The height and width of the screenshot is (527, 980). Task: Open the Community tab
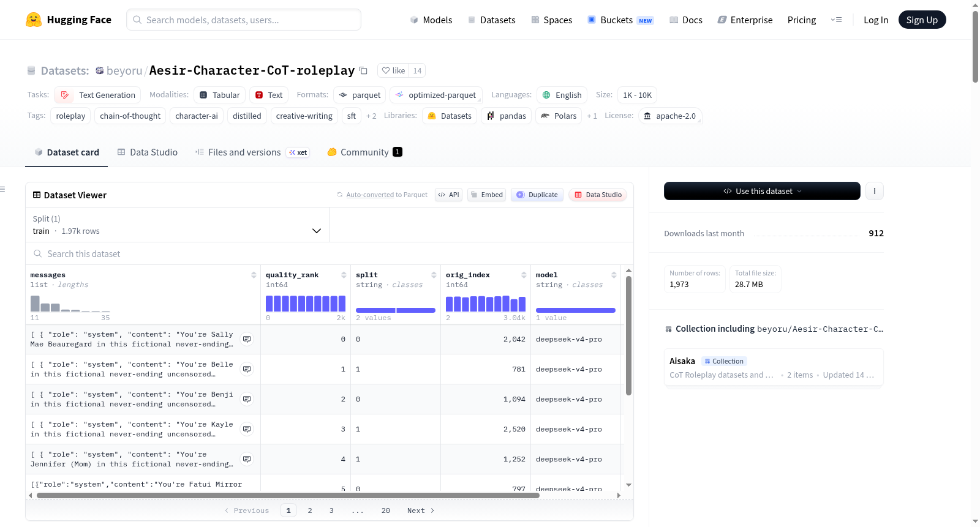[x=364, y=152]
